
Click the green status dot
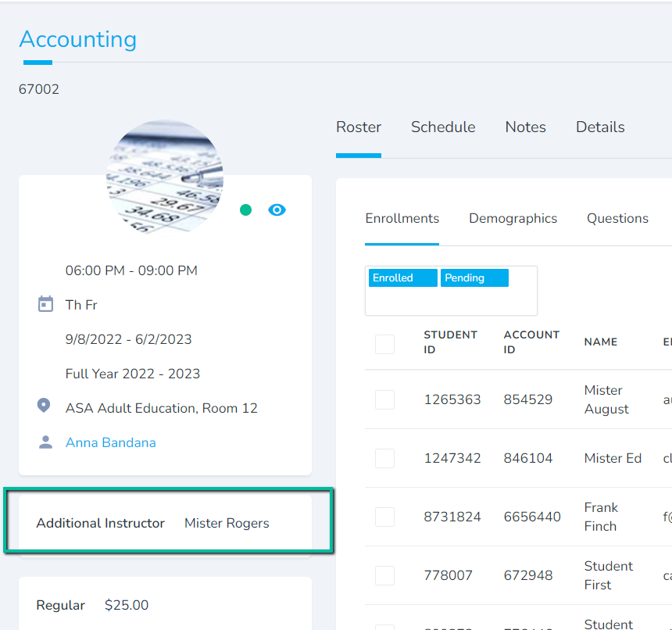pyautogui.click(x=245, y=209)
